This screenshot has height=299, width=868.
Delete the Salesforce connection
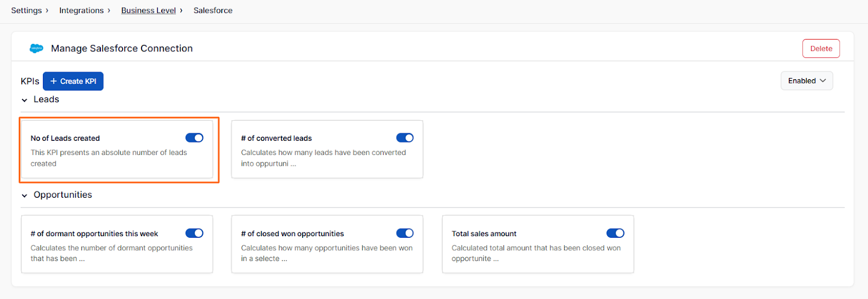tap(821, 48)
